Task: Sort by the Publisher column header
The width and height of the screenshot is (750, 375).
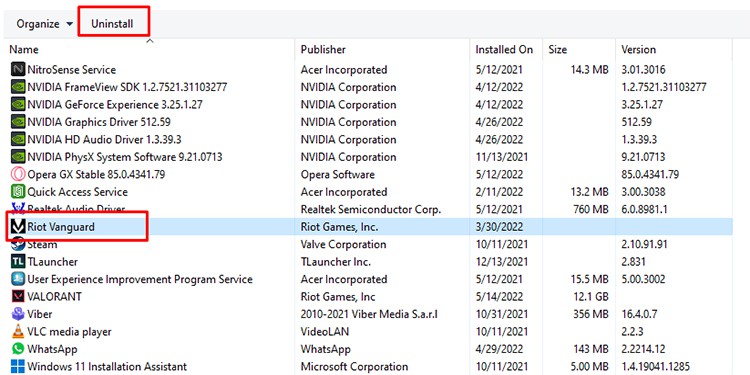Action: pyautogui.click(x=323, y=50)
